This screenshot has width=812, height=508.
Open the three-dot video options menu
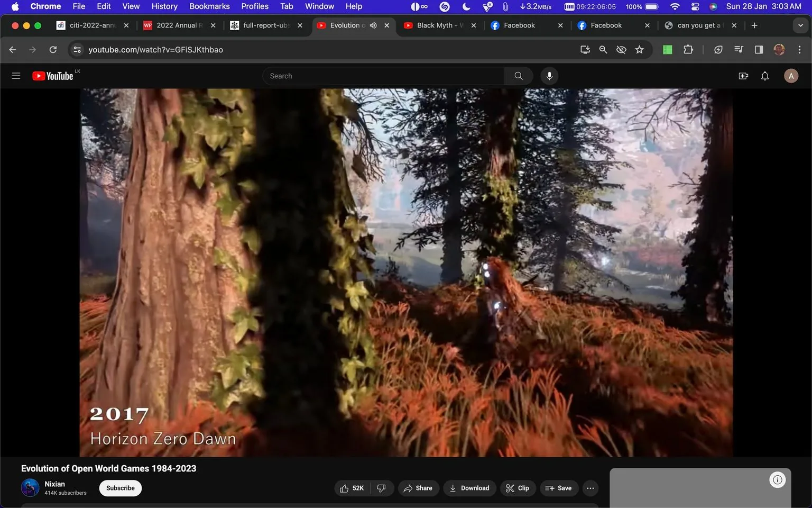point(590,488)
